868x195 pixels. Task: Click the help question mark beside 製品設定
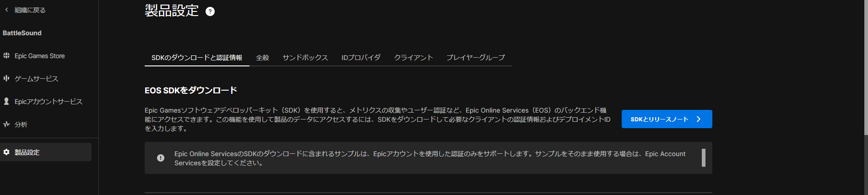(x=210, y=11)
